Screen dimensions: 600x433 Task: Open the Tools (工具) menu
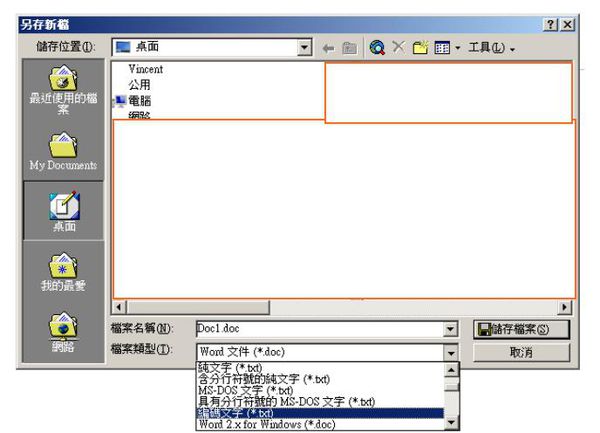pos(491,48)
